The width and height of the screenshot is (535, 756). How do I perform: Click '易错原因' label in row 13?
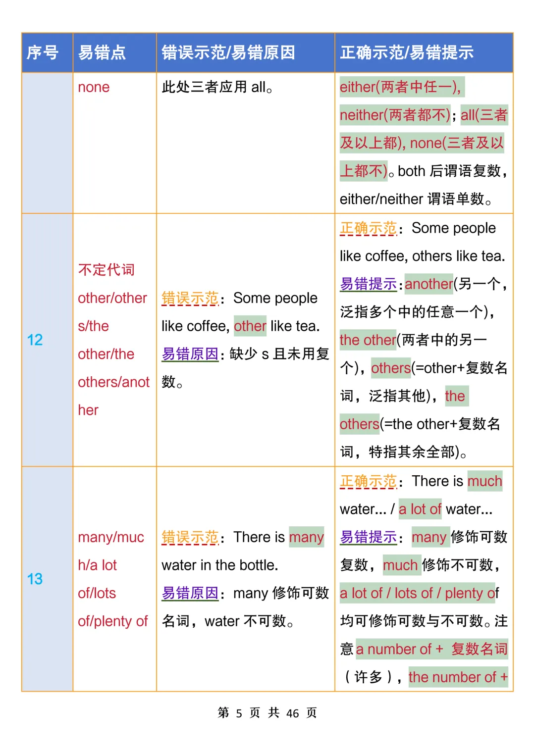tap(190, 593)
